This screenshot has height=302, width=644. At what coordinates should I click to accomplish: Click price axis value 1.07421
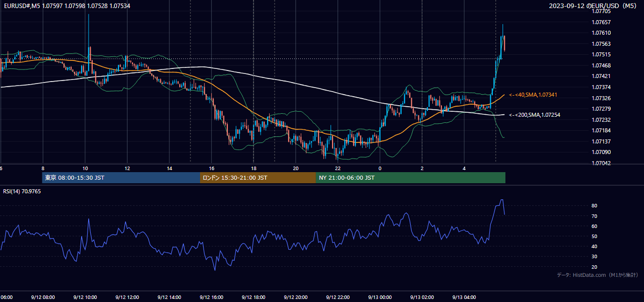coord(602,76)
